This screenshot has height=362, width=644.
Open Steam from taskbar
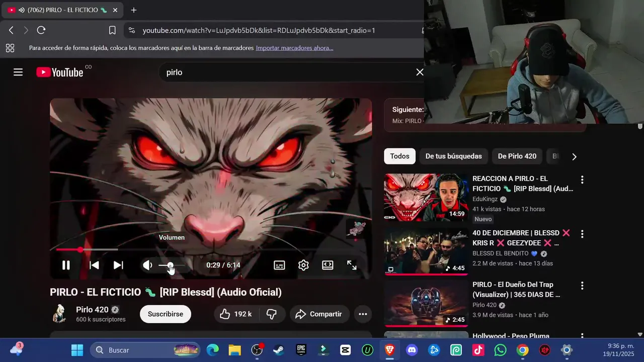[279, 350]
